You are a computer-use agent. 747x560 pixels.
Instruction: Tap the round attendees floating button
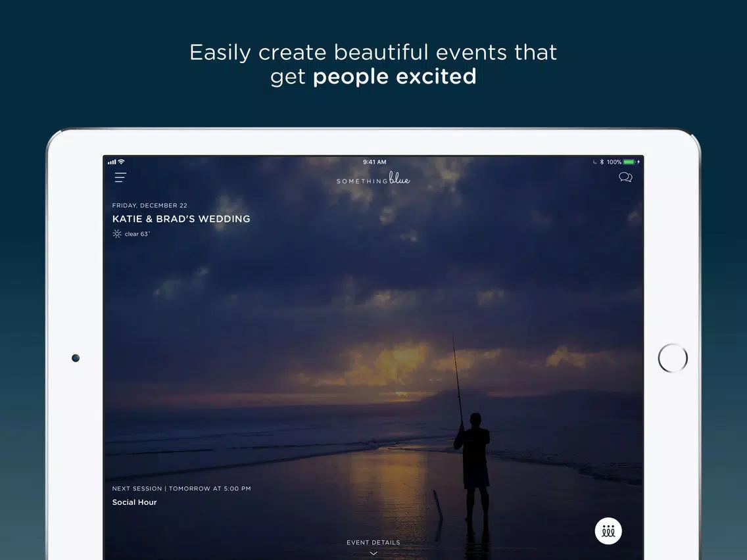(x=608, y=530)
